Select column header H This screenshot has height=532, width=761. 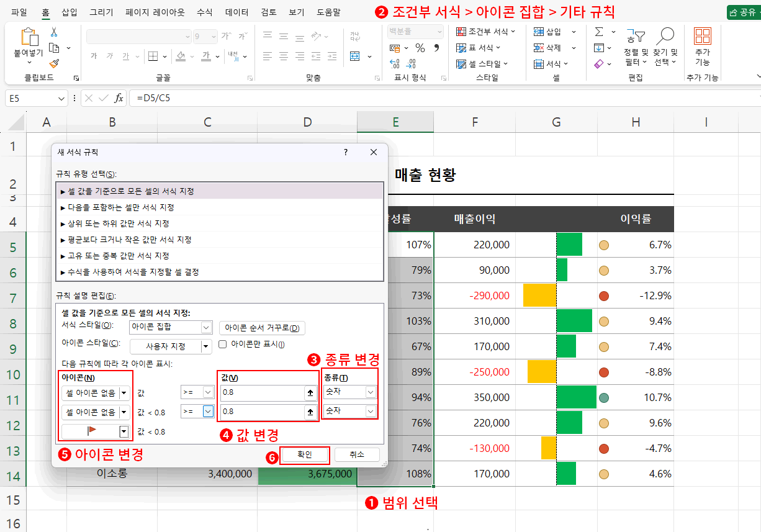(x=636, y=122)
